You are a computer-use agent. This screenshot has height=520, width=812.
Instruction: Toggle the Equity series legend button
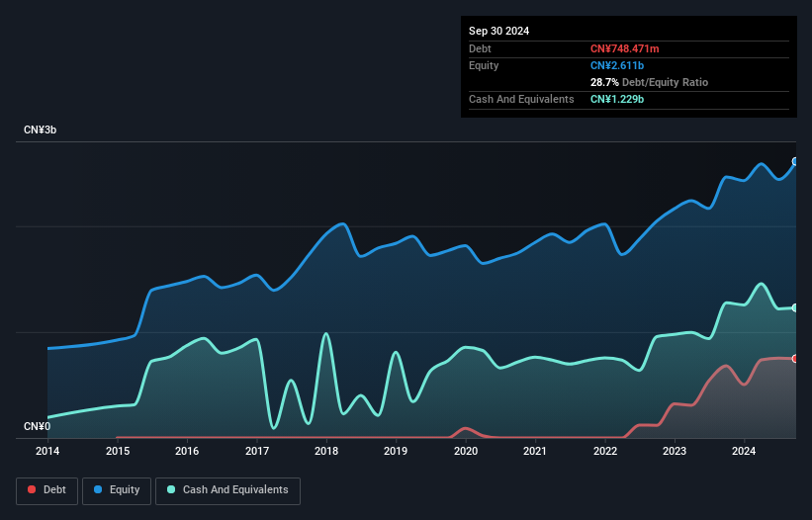click(x=117, y=490)
